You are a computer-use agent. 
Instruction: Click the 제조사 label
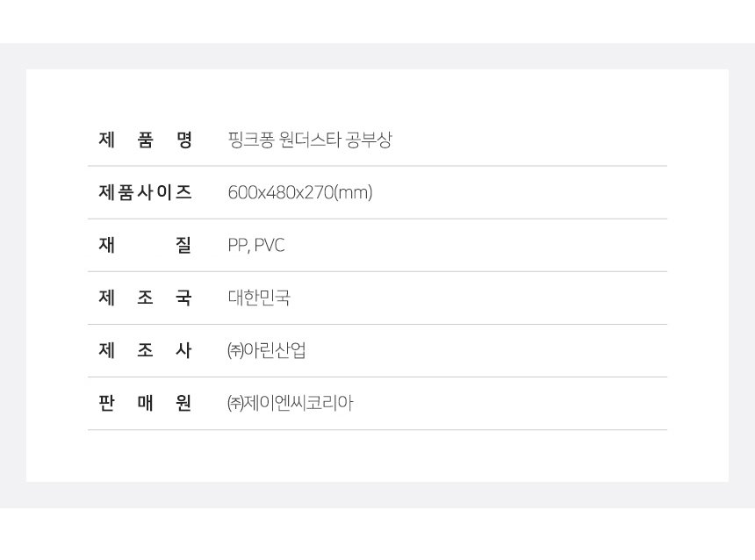tap(145, 350)
